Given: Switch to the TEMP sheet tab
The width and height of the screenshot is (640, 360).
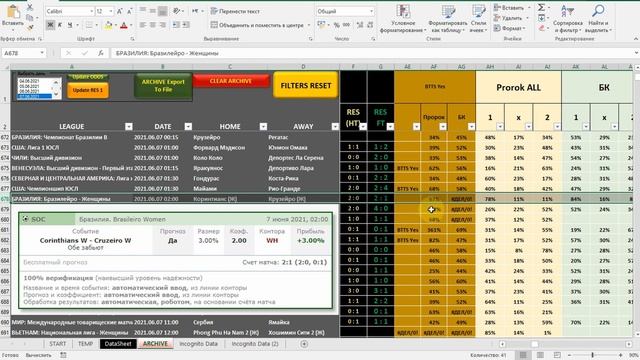Looking at the screenshot, I should [85, 344].
